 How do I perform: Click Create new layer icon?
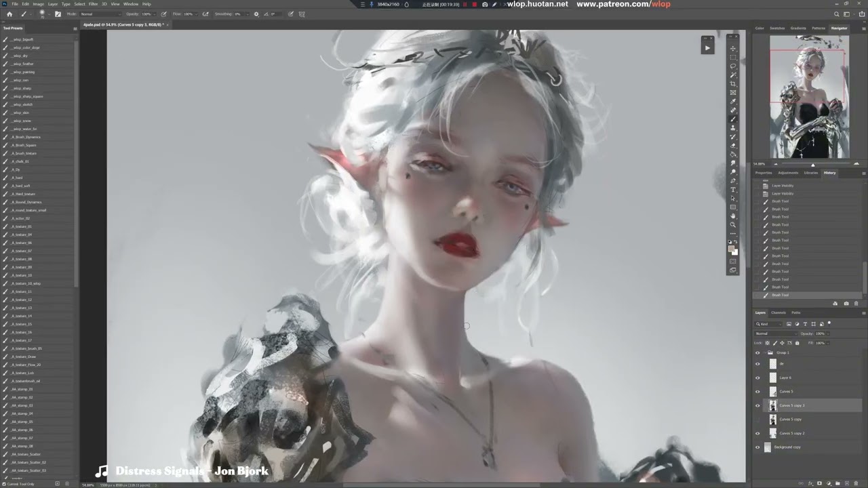(847, 483)
